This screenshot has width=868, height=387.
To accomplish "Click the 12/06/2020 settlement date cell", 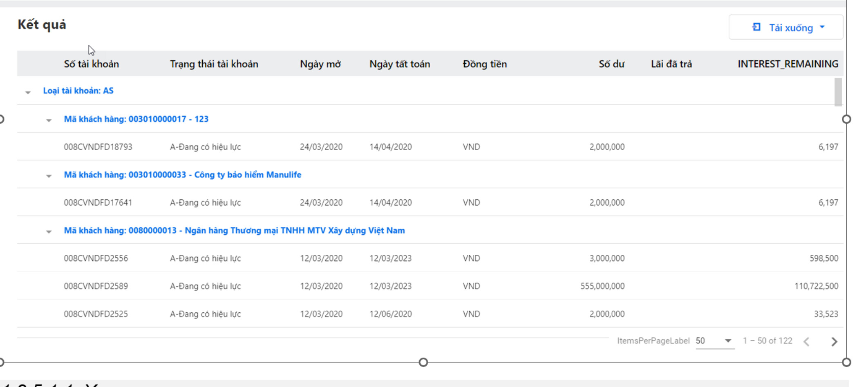I will (391, 314).
